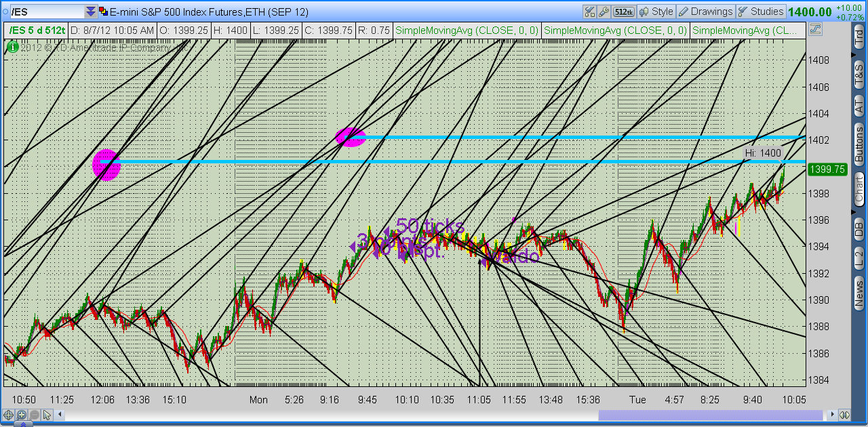Click the chart mode icon below Studies
The height and width of the screenshot is (427, 868).
pyautogui.click(x=815, y=29)
